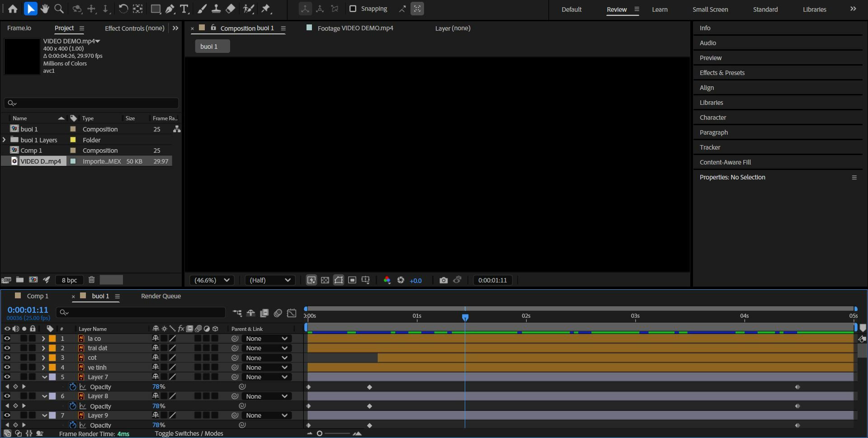Select the Rectangle shape tool
Screen dimensions: 868x438
click(x=156, y=9)
